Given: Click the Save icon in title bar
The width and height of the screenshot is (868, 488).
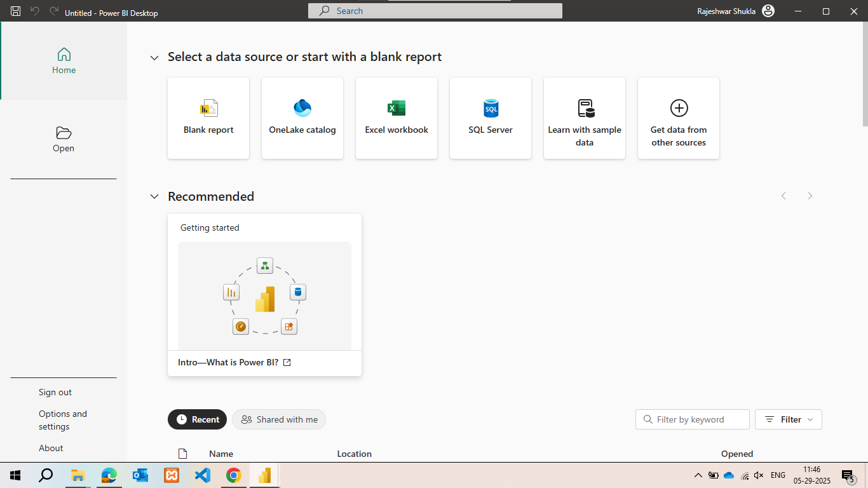Looking at the screenshot, I should 16,11.
